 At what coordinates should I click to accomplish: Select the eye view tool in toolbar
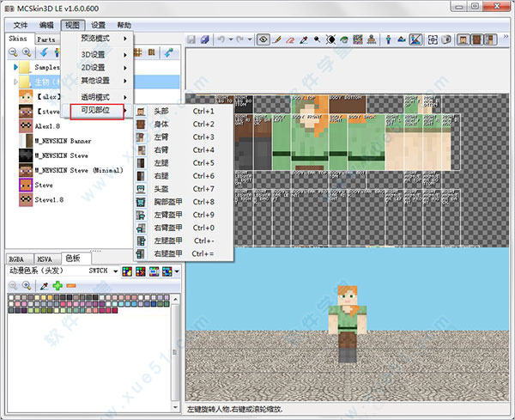pos(264,40)
